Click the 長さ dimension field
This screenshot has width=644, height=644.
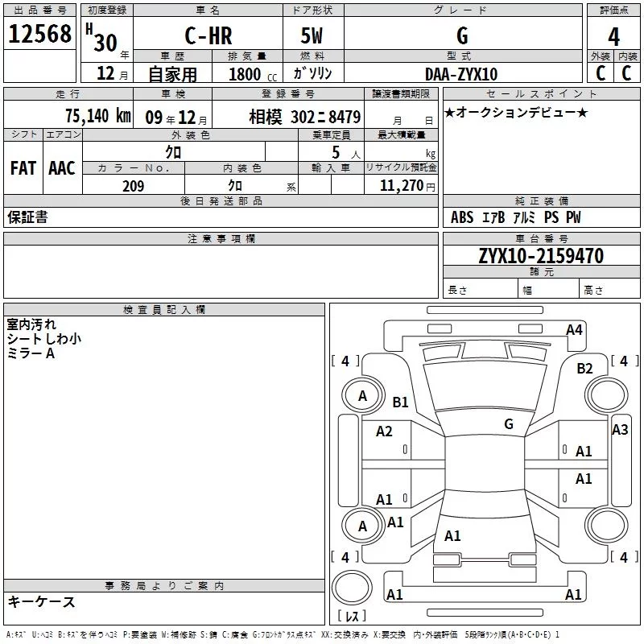coord(480,290)
